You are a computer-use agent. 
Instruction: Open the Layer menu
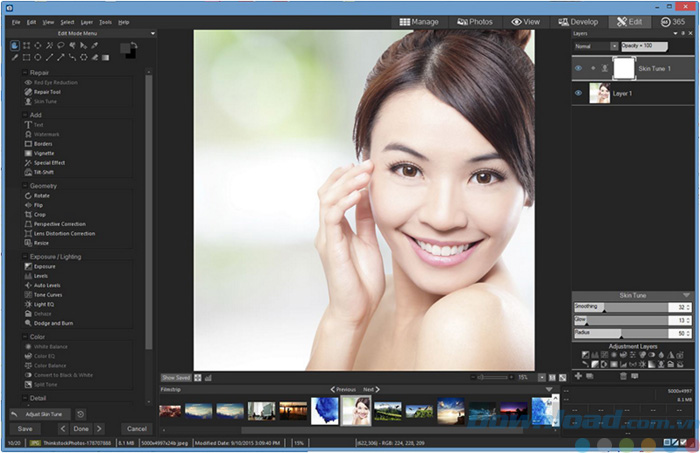[x=87, y=21]
